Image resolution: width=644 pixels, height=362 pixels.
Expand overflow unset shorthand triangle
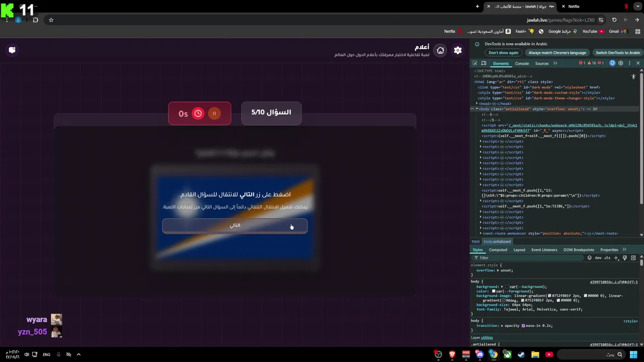498,270
